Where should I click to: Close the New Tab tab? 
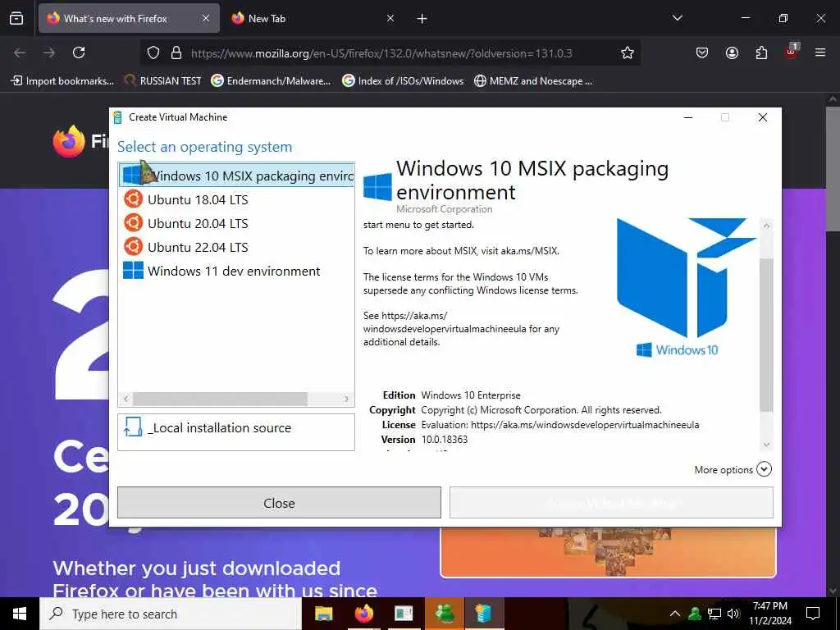tap(390, 18)
